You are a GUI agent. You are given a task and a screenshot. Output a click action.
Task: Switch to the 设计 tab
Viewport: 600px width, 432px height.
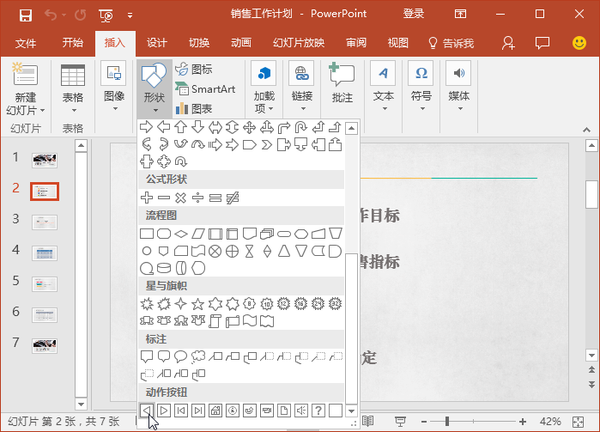157,43
